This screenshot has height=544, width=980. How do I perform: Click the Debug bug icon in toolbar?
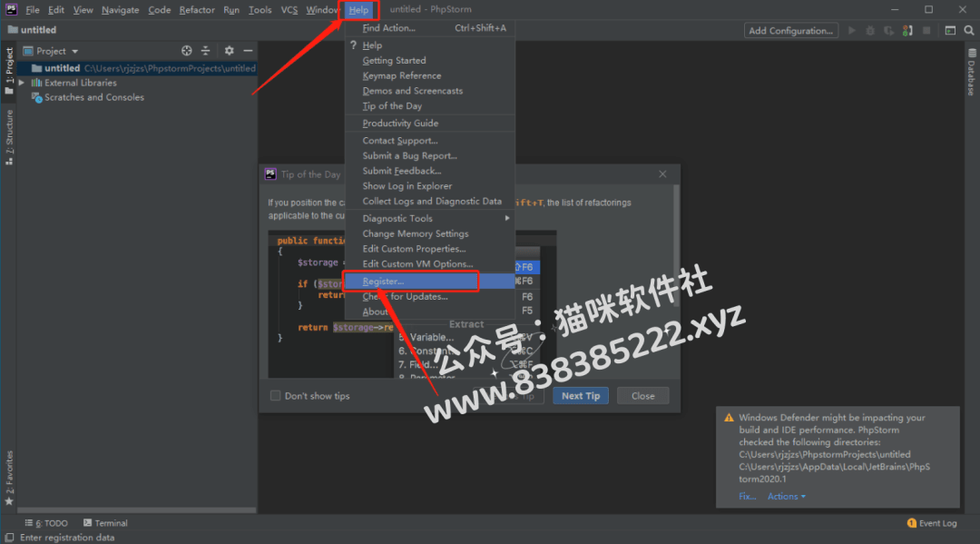(870, 30)
